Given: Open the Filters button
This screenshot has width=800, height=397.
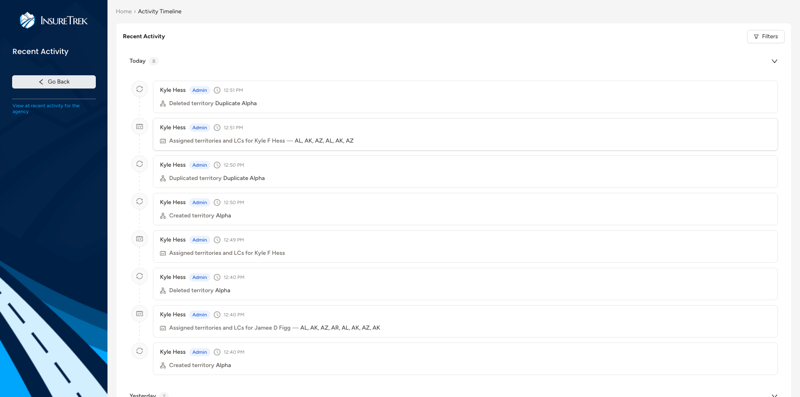Looking at the screenshot, I should pyautogui.click(x=765, y=36).
